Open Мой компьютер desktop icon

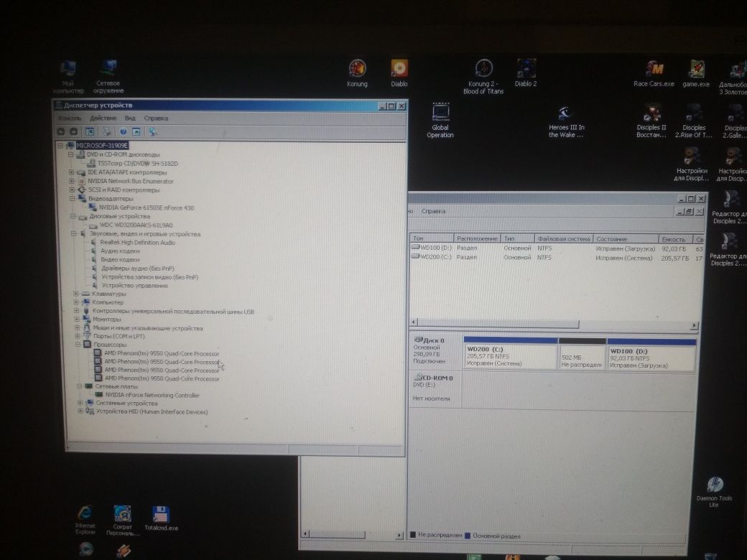tap(68, 76)
